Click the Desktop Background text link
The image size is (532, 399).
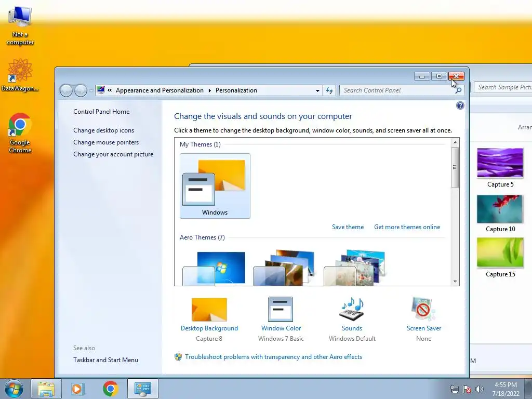tap(209, 328)
